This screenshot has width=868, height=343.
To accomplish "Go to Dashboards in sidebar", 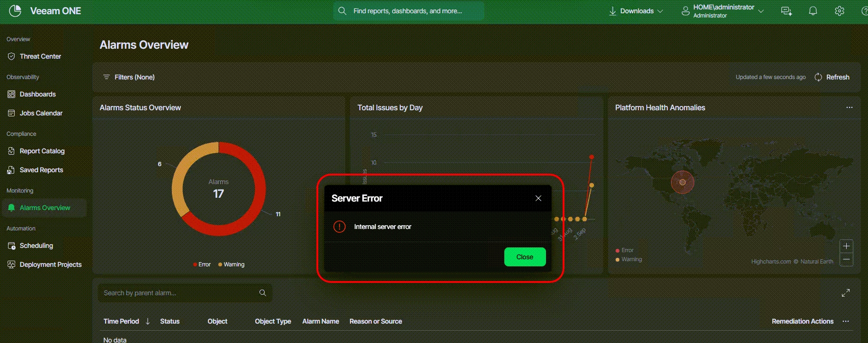I will click(38, 94).
